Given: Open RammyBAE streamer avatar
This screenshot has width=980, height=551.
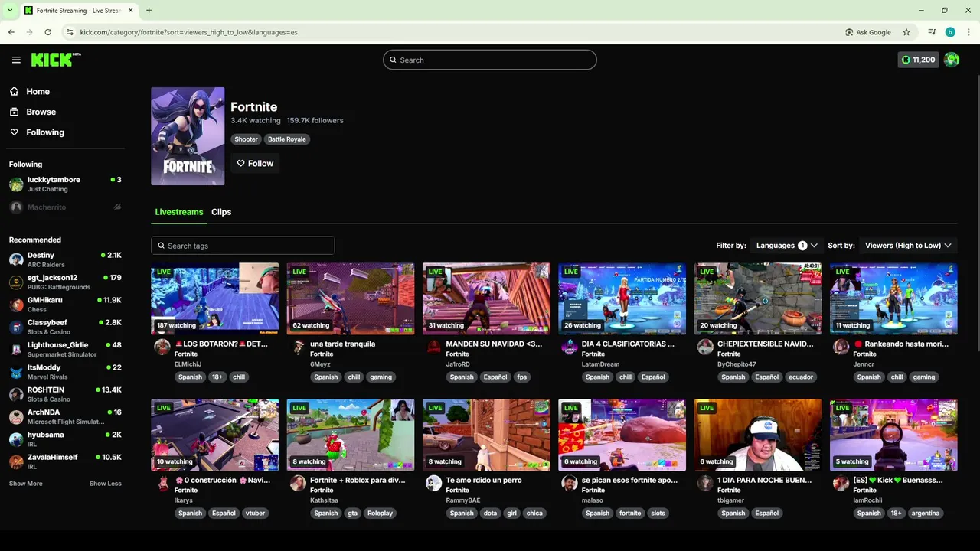Looking at the screenshot, I should 433,483.
